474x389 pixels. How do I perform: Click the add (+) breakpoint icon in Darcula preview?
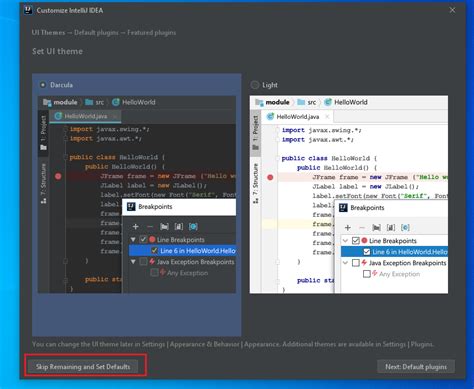pos(135,227)
